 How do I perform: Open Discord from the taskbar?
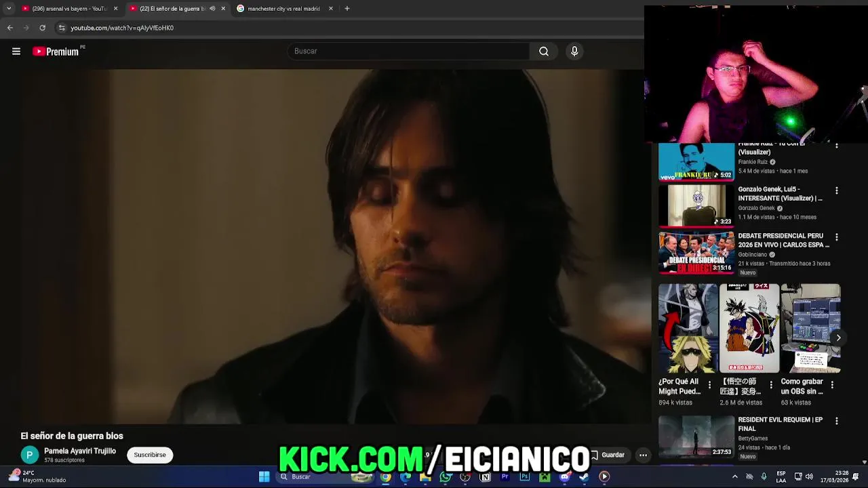pyautogui.click(x=564, y=476)
